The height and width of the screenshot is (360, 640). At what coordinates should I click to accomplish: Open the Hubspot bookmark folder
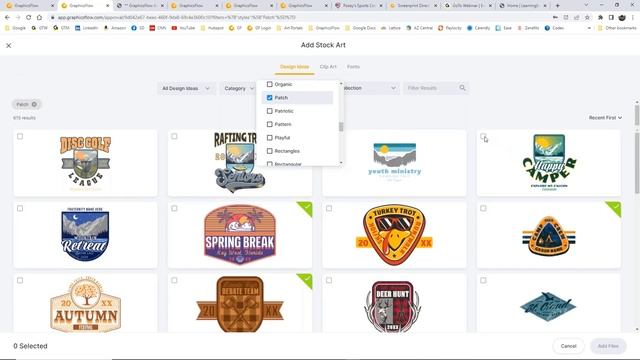point(212,28)
